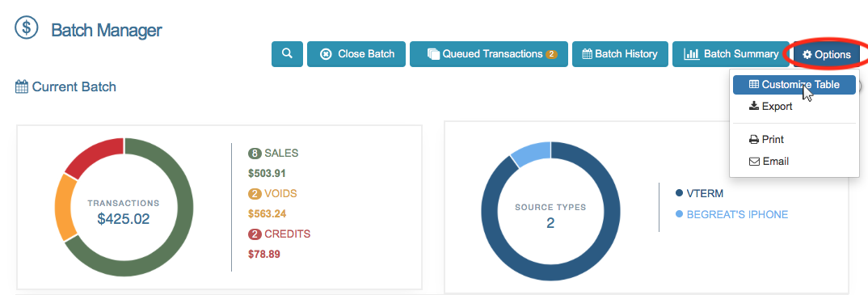Toggle the Options dropdown button
The image size is (868, 295).
click(x=827, y=55)
